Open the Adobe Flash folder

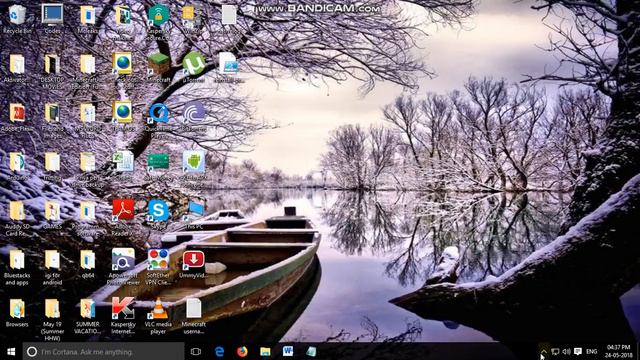pyautogui.click(x=17, y=116)
